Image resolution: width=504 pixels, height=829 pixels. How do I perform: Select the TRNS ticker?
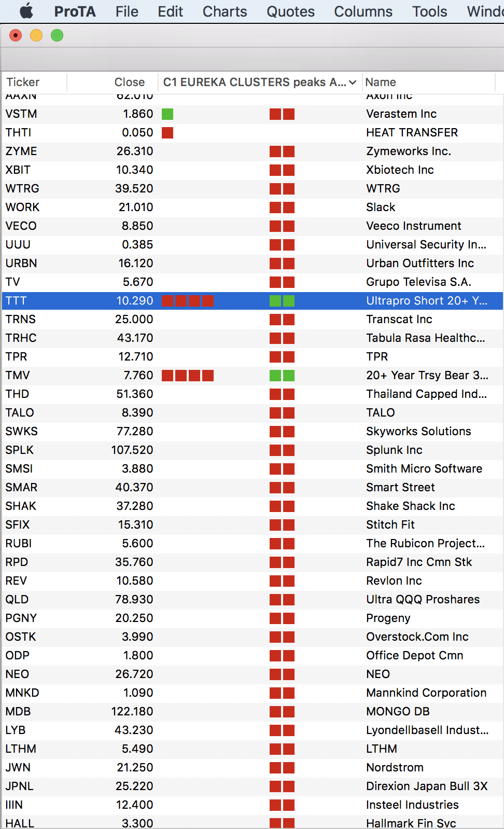[21, 320]
